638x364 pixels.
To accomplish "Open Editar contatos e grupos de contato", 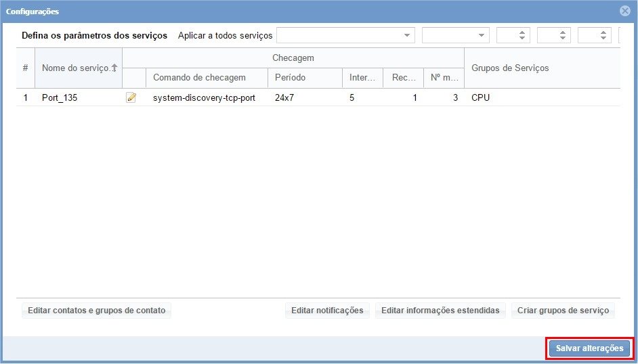I will pyautogui.click(x=96, y=311).
